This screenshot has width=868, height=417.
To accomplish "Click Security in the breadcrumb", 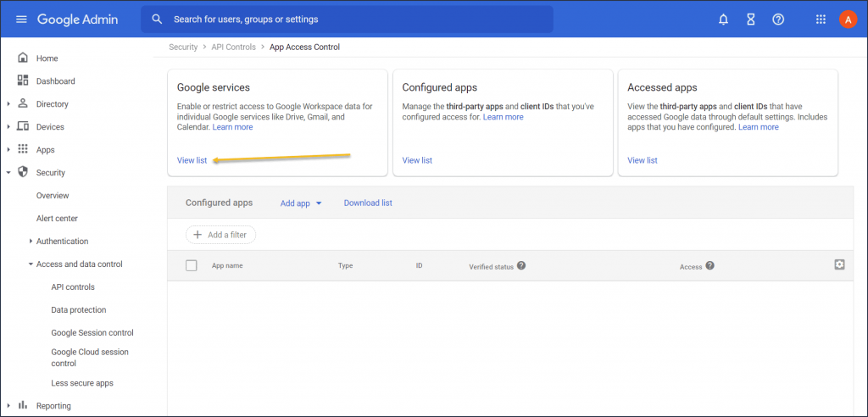I will (x=183, y=47).
